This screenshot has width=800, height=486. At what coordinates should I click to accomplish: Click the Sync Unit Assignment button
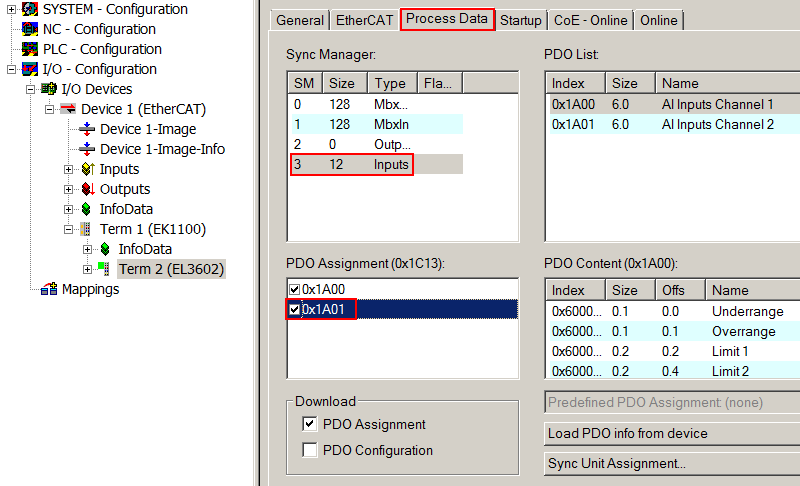click(x=672, y=464)
